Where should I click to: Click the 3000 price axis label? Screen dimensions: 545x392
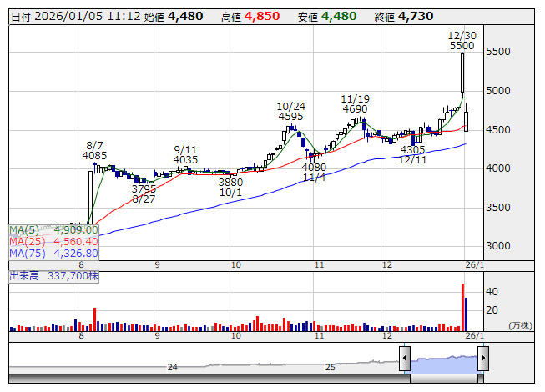[x=498, y=246]
